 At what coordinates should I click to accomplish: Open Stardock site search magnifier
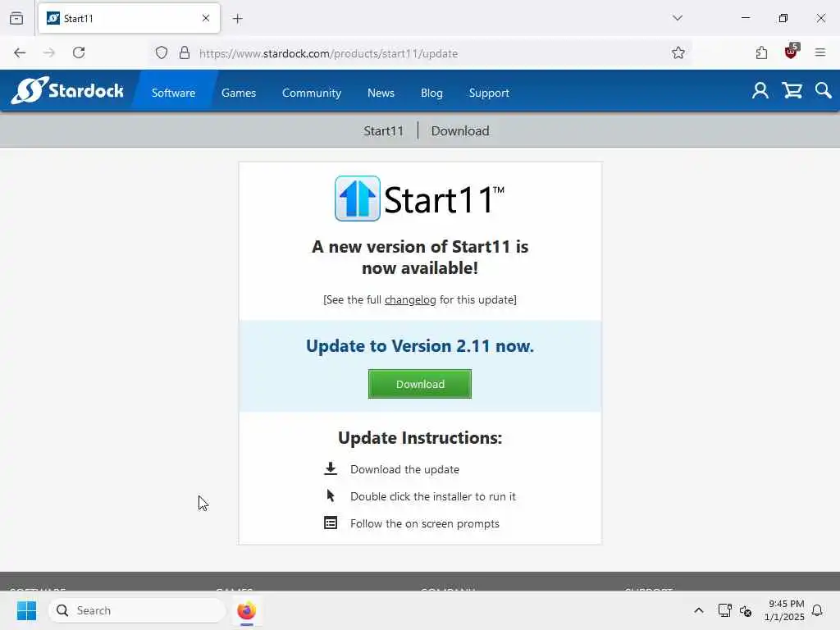pyautogui.click(x=824, y=90)
